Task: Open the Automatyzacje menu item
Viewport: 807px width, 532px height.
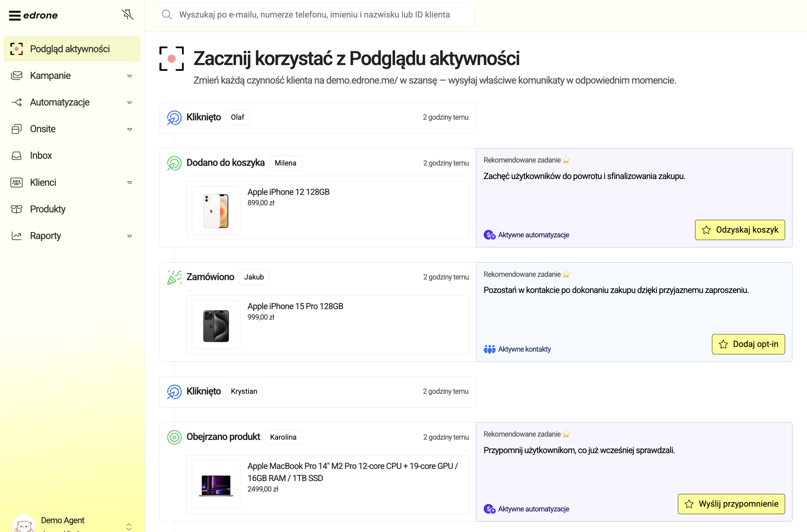Action: click(72, 102)
